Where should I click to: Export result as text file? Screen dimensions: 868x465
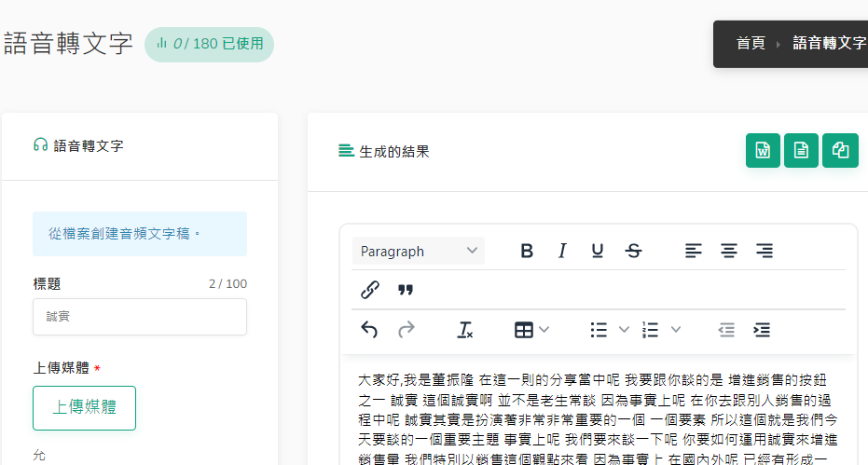pos(801,151)
